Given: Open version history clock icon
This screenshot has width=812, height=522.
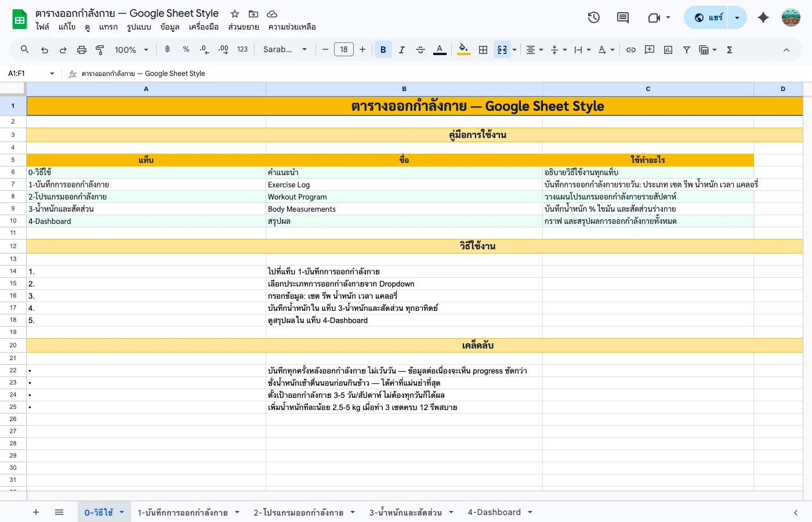Looking at the screenshot, I should click(593, 17).
